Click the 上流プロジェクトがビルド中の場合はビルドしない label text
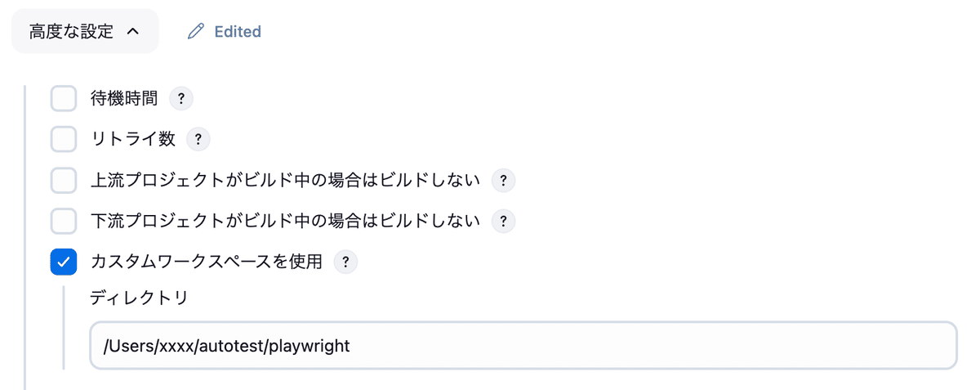Screen dimensions: 980x390 point(285,181)
